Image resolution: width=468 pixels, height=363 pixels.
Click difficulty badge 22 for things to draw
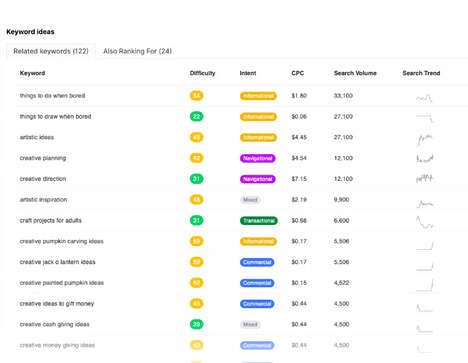coord(197,117)
